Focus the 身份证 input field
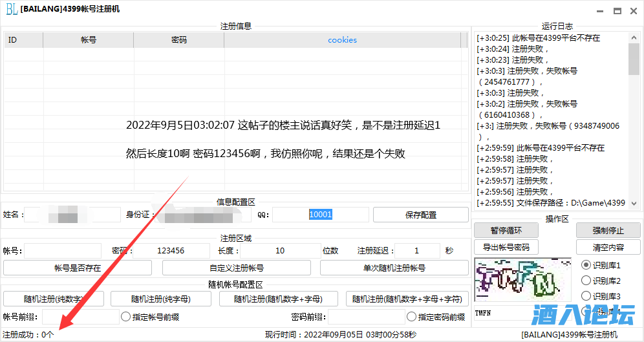This screenshot has width=644, height=342. point(203,215)
